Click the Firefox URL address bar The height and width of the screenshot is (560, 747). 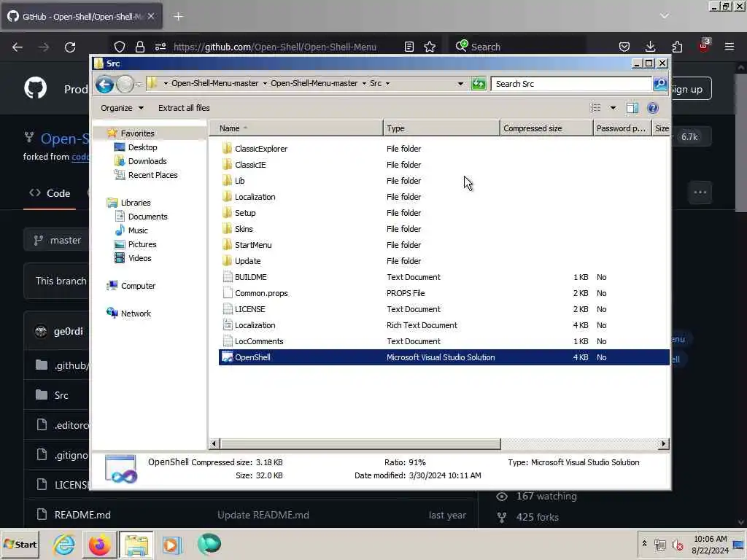pyautogui.click(x=275, y=47)
